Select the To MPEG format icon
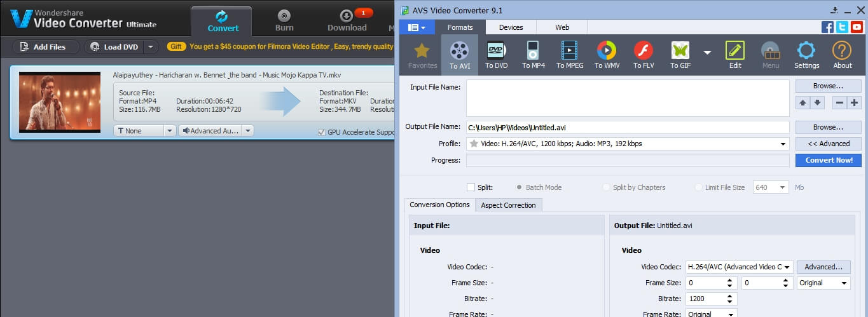Viewport: 868px width, 317px height. (x=570, y=55)
